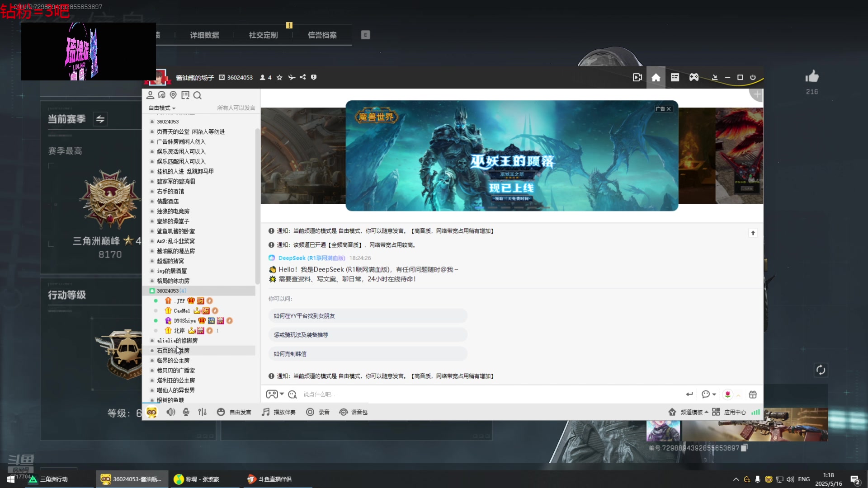Image resolution: width=868 pixels, height=488 pixels.
Task: Open sub-channel 临界的公主房
Action: tap(173, 360)
